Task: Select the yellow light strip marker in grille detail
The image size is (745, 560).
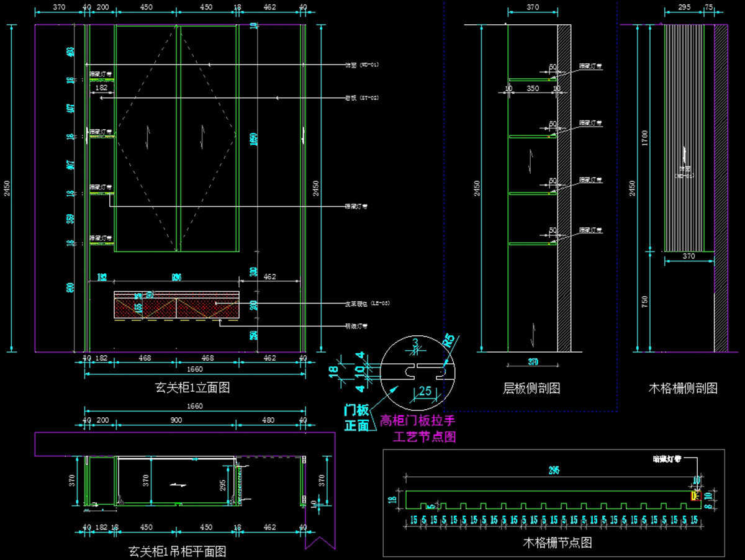Action: click(x=695, y=495)
